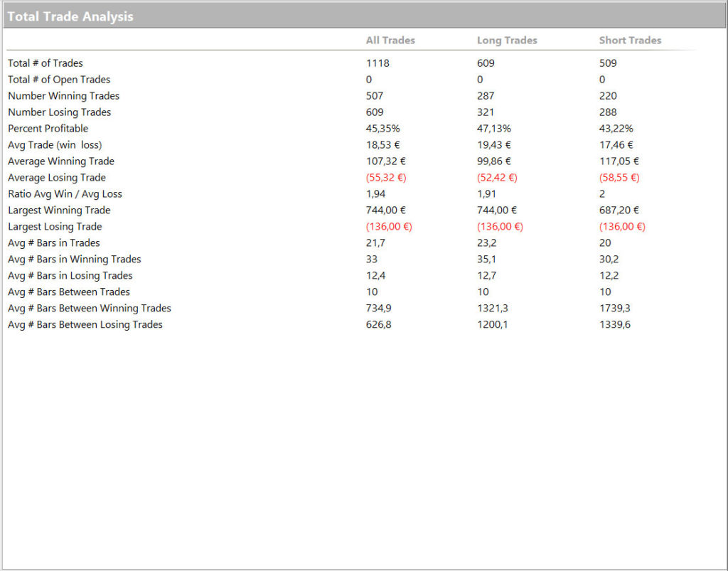This screenshot has width=728, height=571.
Task: Select the 507 winning trades value
Action: pyautogui.click(x=374, y=96)
